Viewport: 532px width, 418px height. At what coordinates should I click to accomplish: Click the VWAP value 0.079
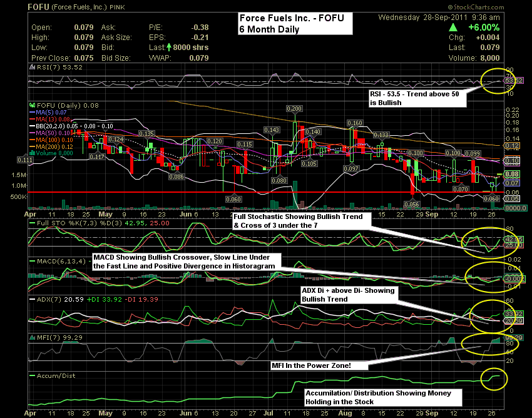point(199,58)
